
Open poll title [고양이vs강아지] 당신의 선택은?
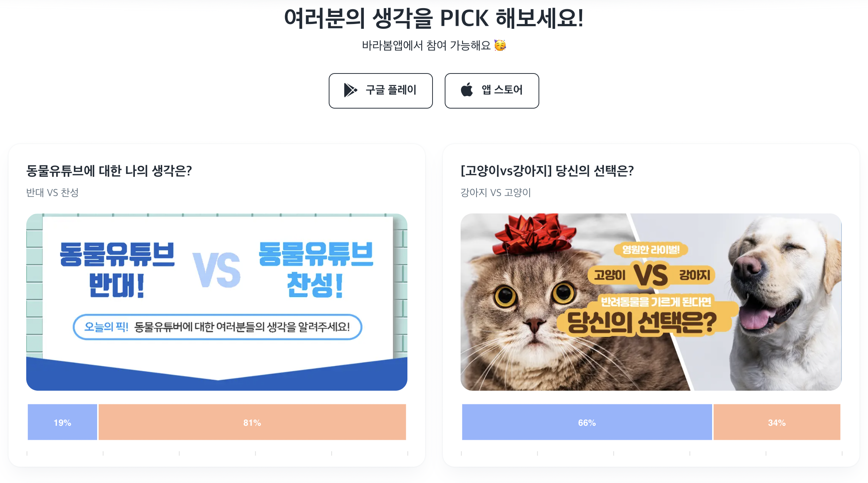547,171
